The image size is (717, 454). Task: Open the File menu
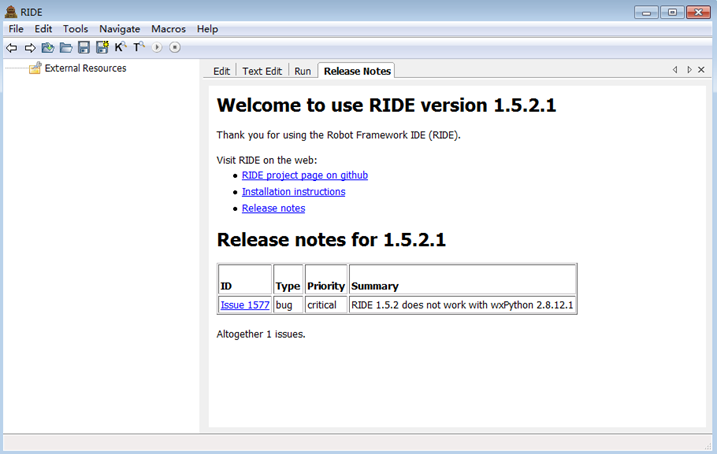(x=16, y=29)
